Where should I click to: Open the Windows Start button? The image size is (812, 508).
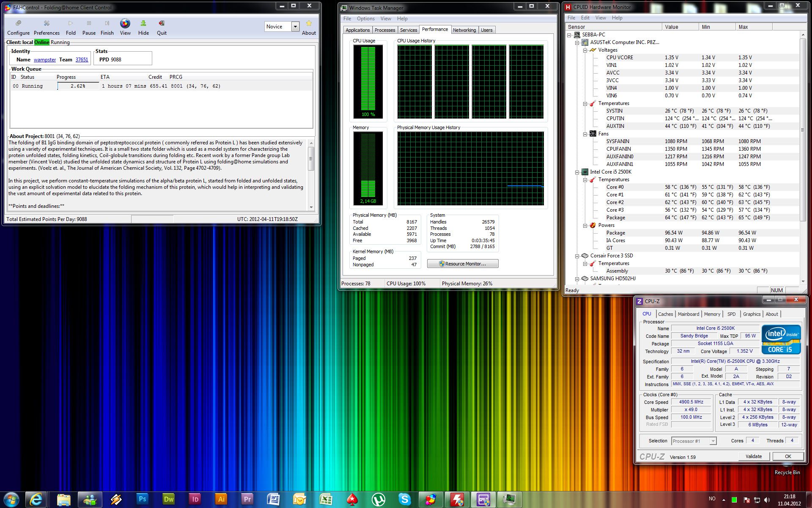[x=11, y=500]
